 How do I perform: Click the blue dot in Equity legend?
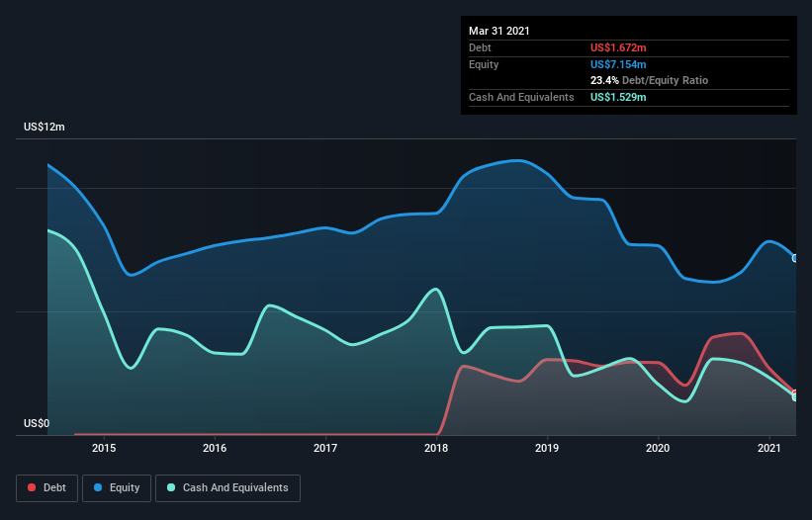tap(99, 488)
